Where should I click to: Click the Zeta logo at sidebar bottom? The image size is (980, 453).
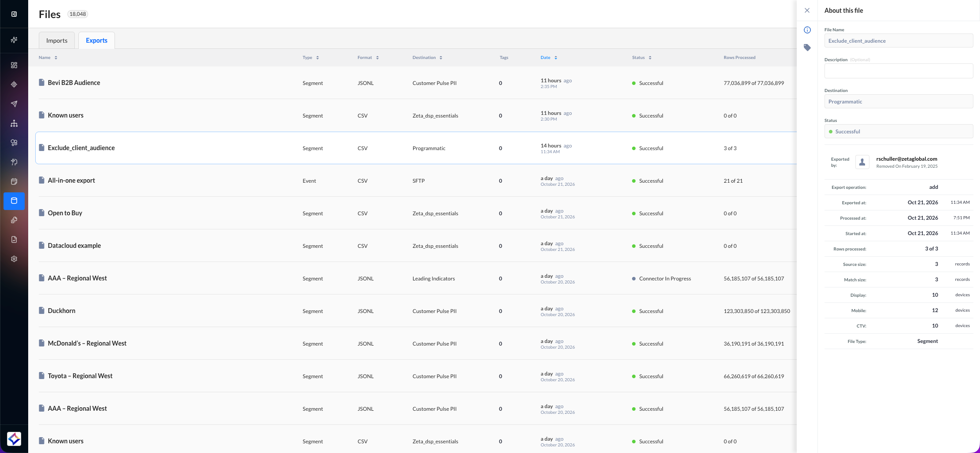click(14, 439)
